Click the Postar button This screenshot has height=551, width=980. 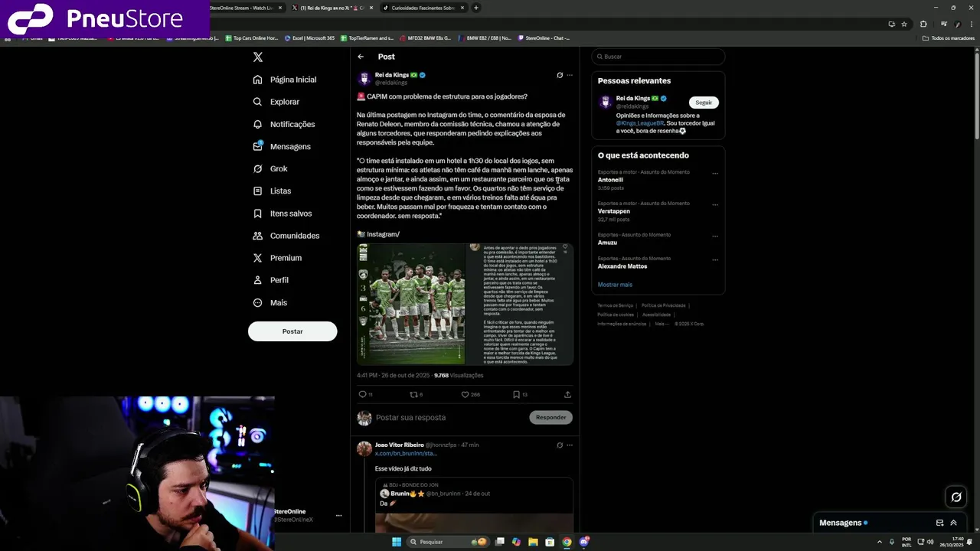292,331
